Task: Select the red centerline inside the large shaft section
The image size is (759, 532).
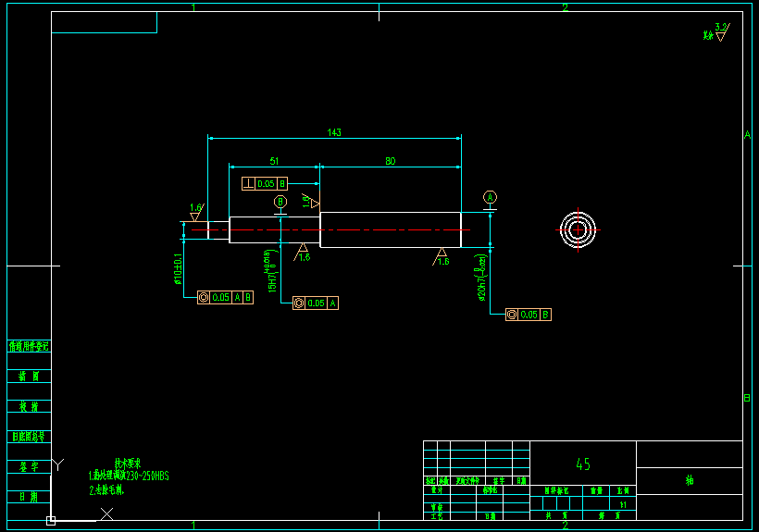Action: click(391, 229)
